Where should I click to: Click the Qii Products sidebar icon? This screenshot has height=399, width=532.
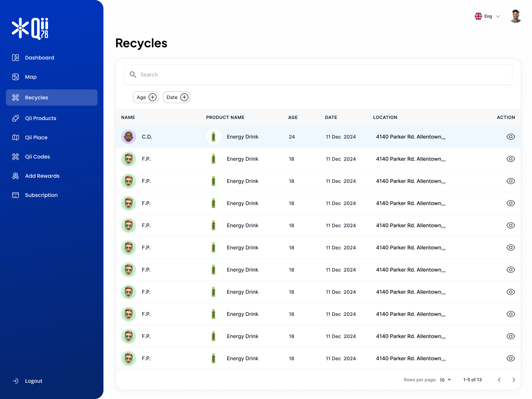16,118
